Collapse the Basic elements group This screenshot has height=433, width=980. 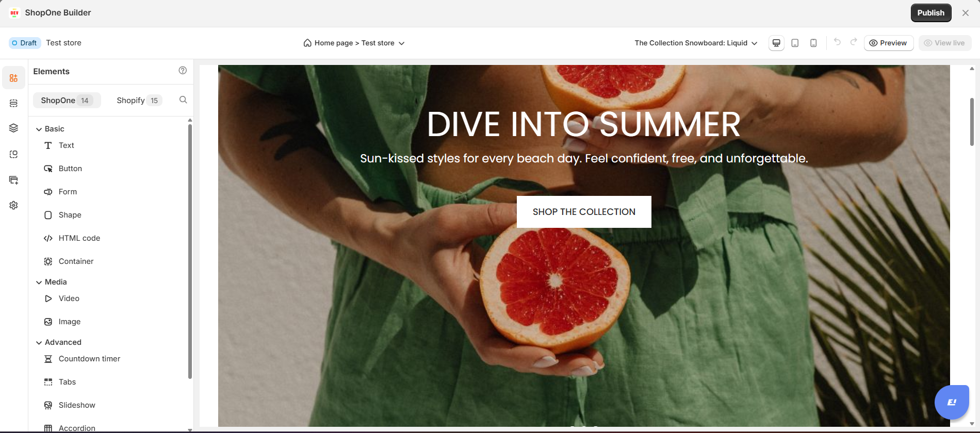tap(50, 129)
